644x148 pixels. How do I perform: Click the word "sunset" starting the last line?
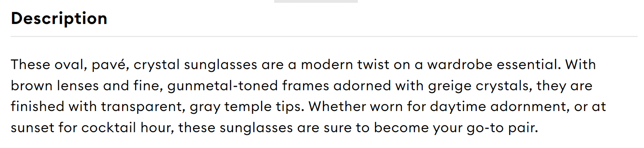[33, 128]
